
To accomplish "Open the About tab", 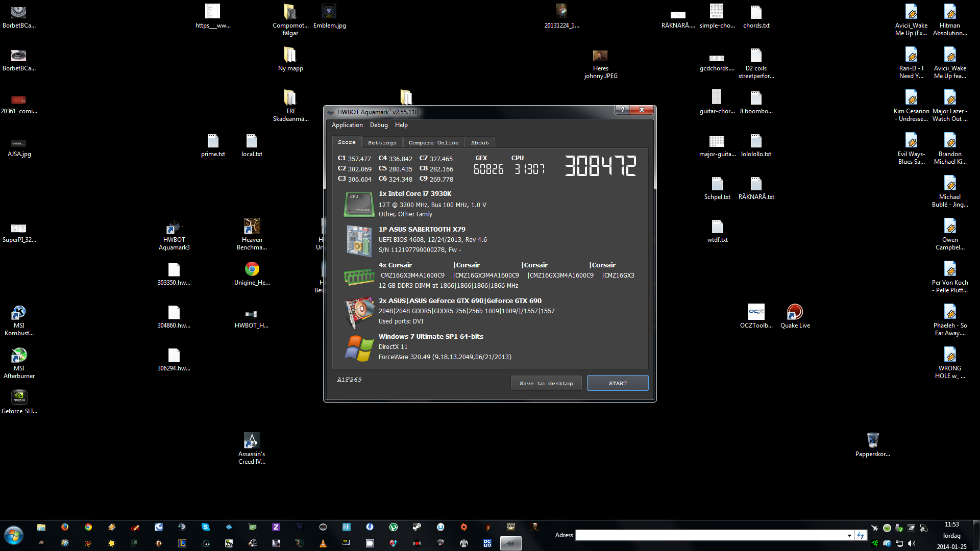I will click(479, 143).
